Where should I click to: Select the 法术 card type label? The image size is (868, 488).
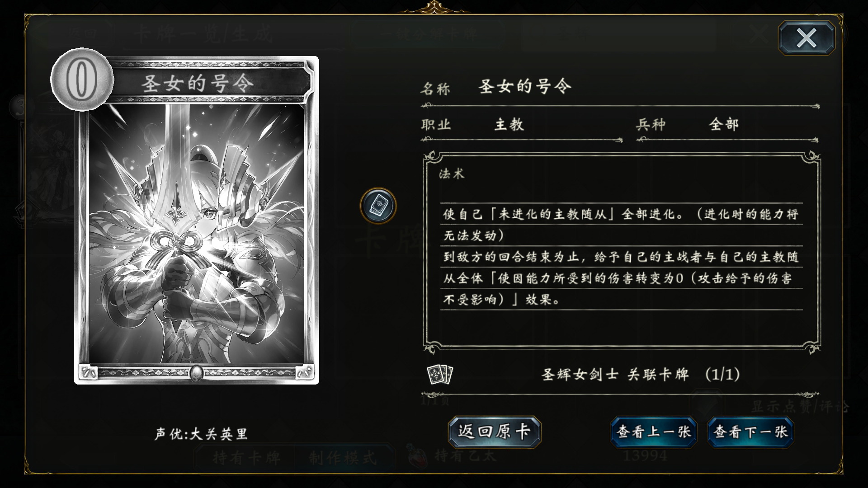click(x=451, y=174)
